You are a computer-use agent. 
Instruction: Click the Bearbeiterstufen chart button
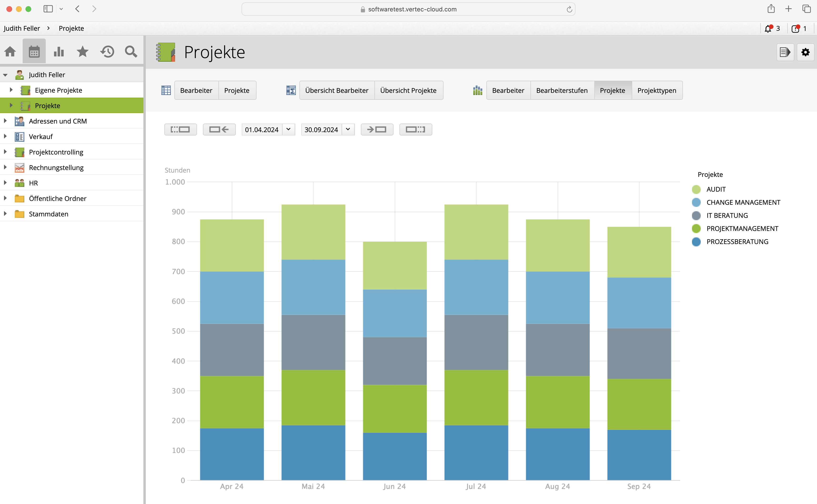tap(562, 90)
